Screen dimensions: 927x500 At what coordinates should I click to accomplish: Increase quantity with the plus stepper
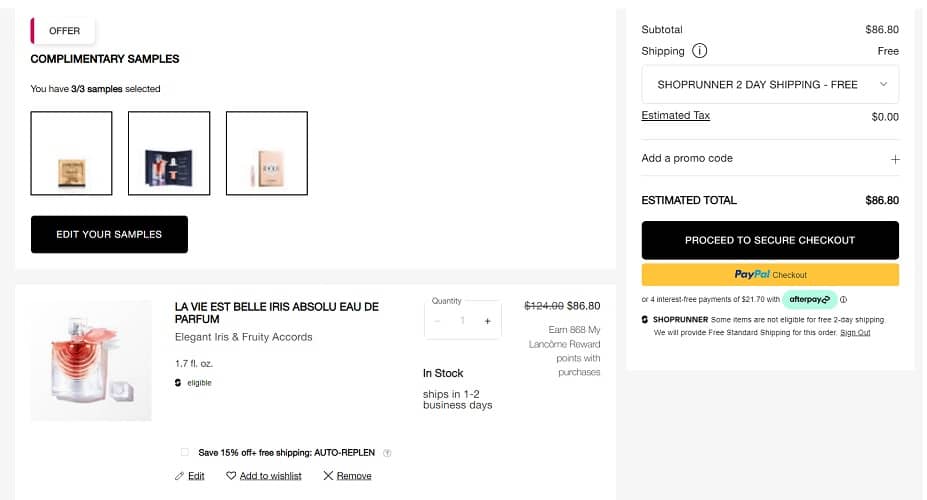coord(488,321)
